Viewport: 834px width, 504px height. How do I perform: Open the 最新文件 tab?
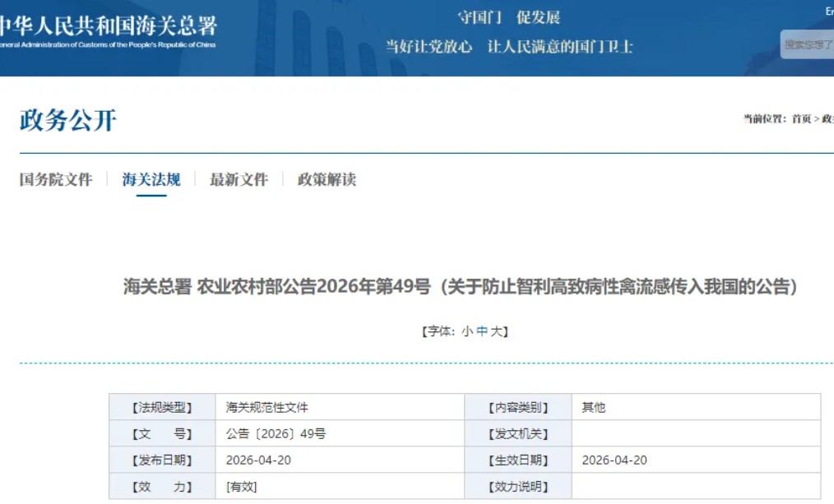tap(239, 179)
